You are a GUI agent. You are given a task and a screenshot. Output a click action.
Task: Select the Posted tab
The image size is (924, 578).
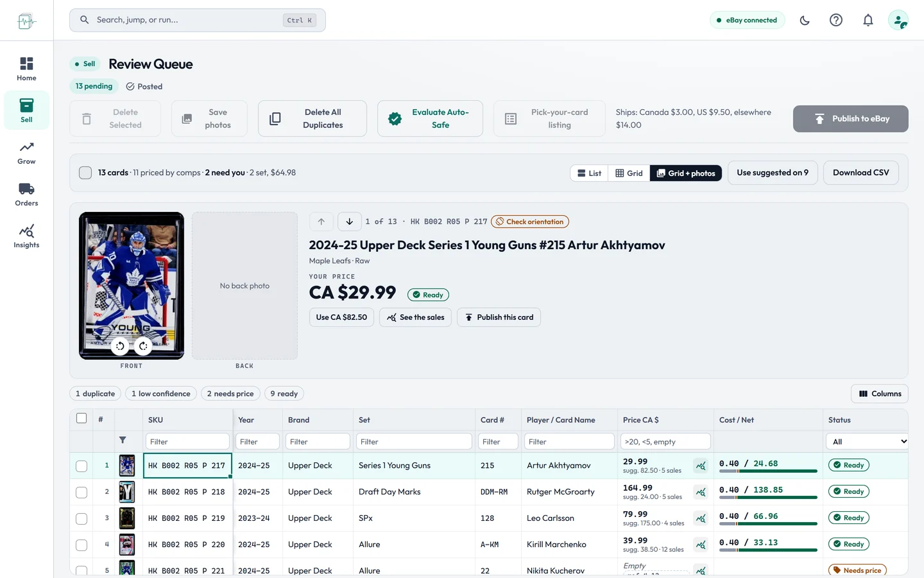(144, 87)
